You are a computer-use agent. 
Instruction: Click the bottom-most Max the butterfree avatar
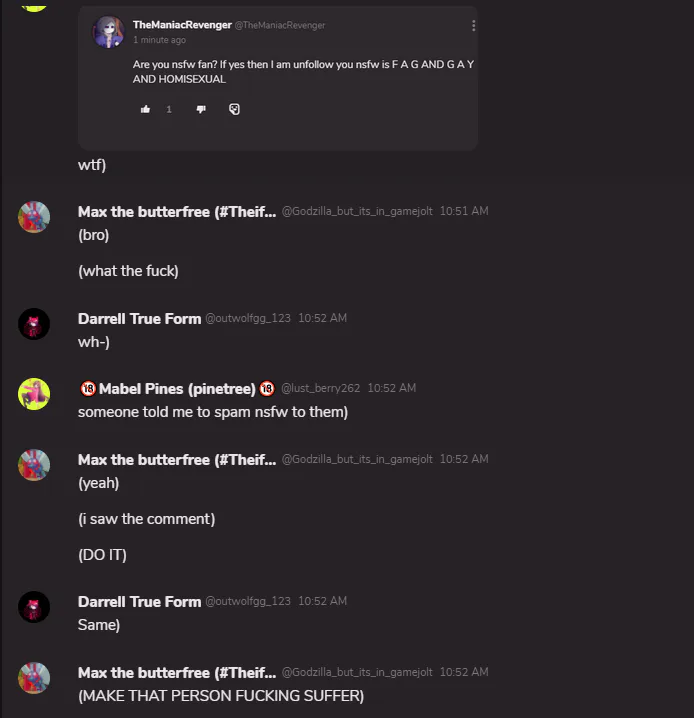click(34, 677)
